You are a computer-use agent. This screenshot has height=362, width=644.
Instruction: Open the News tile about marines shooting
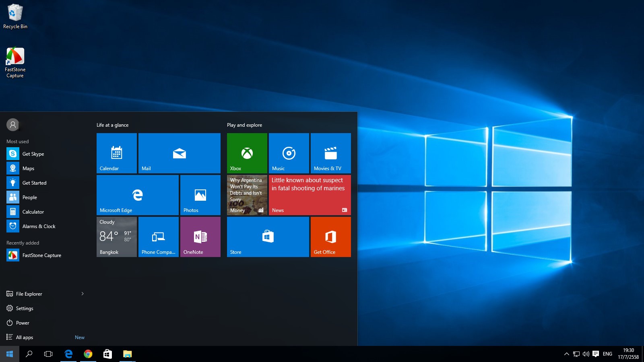[x=310, y=195]
